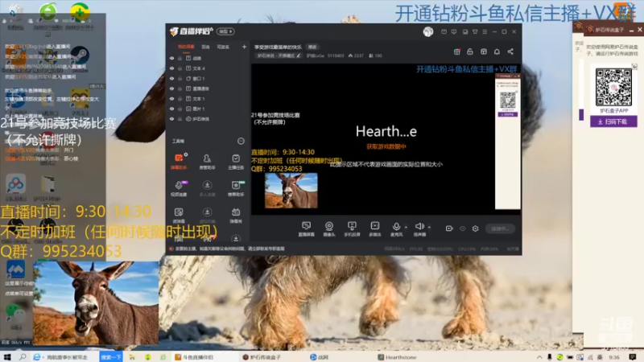Lock the 战棋 source layer
Viewport: 644px width, 362px height.
coord(180,58)
